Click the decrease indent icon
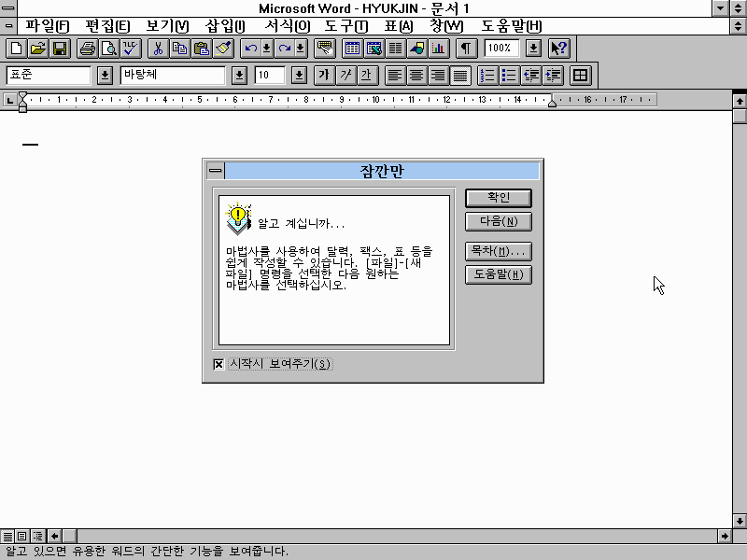Viewport: 747px width, 560px height. pos(531,76)
